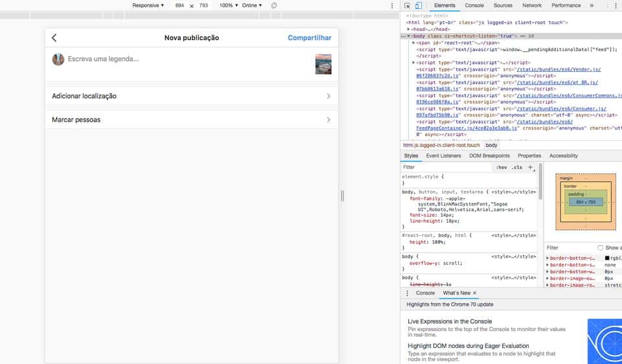Open the 100% zoom dropdown

click(229, 6)
